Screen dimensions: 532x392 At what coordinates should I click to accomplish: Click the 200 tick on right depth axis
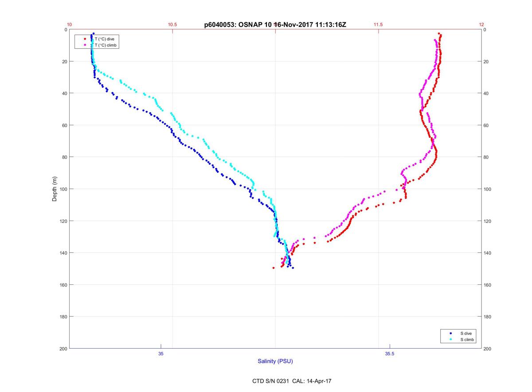pyautogui.click(x=488, y=349)
